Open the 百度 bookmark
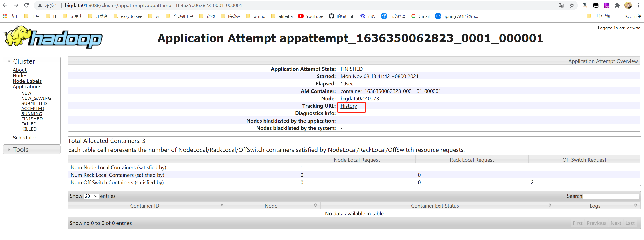 click(x=368, y=16)
